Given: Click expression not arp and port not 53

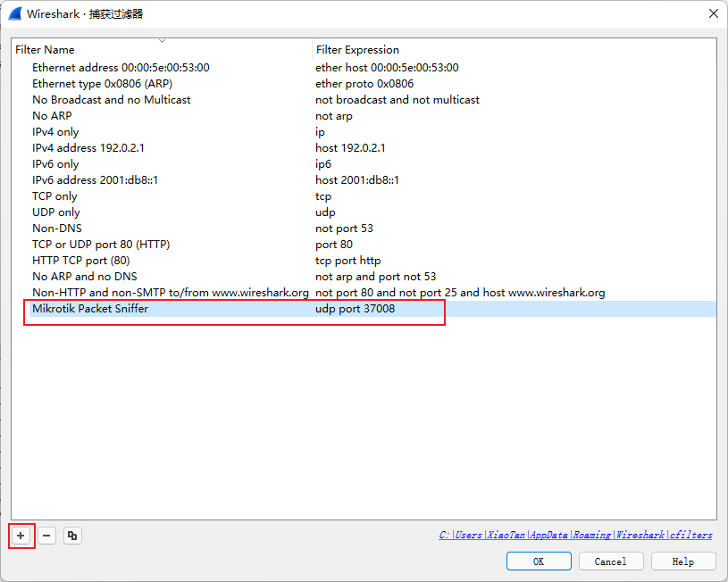Looking at the screenshot, I should 375,277.
